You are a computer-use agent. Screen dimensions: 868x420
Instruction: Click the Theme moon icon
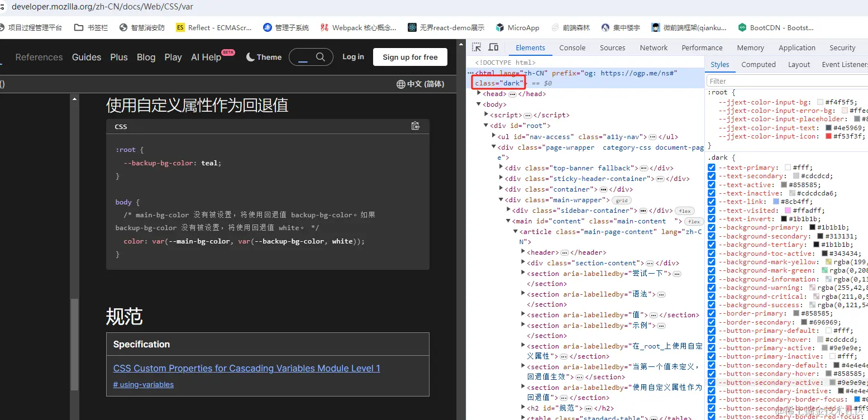250,57
